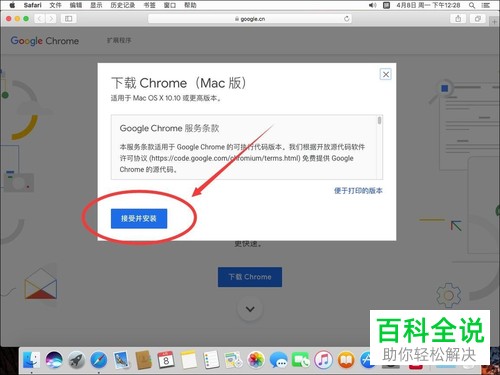The width and height of the screenshot is (500, 375).
Task: Open Reminders from the Dock
Action: pyautogui.click(x=211, y=360)
